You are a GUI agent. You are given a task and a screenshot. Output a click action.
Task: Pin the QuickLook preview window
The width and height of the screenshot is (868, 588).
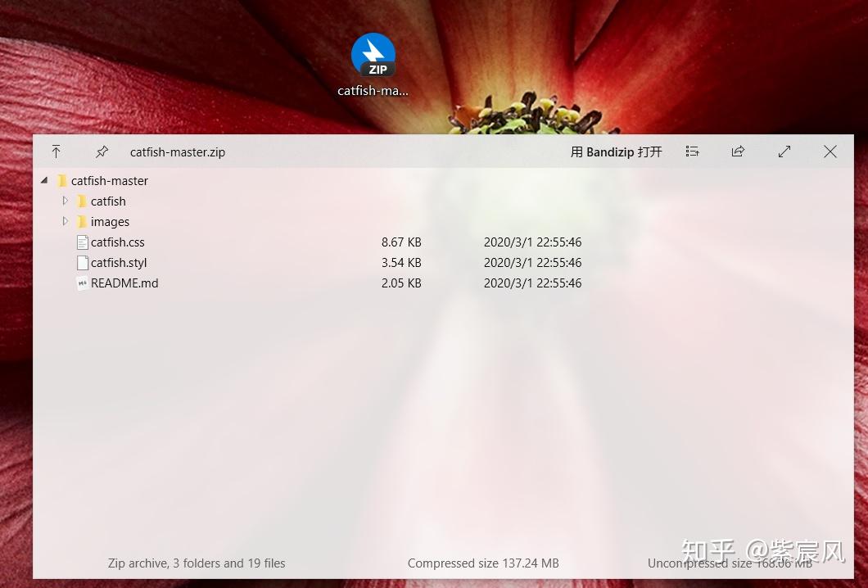(102, 152)
